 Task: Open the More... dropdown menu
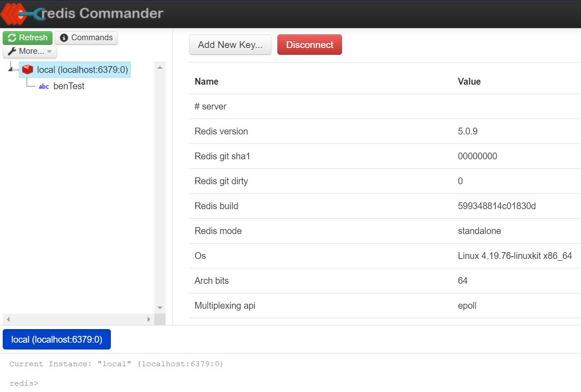pos(30,51)
